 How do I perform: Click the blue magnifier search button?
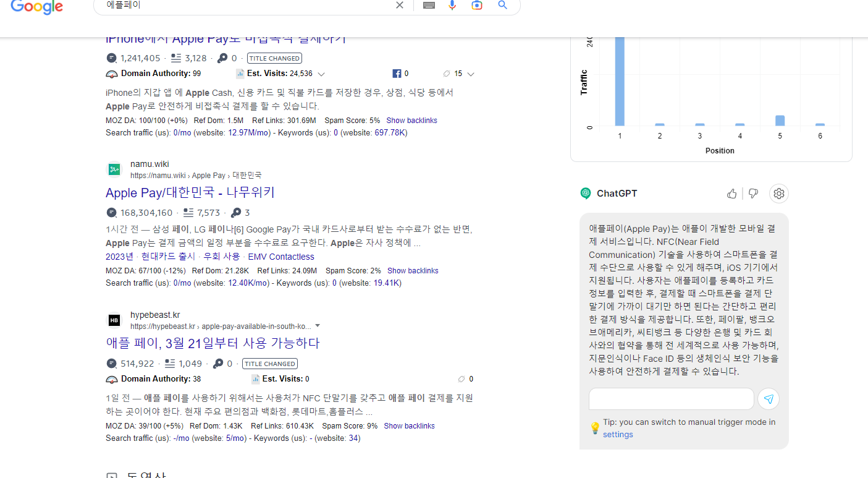(x=503, y=5)
